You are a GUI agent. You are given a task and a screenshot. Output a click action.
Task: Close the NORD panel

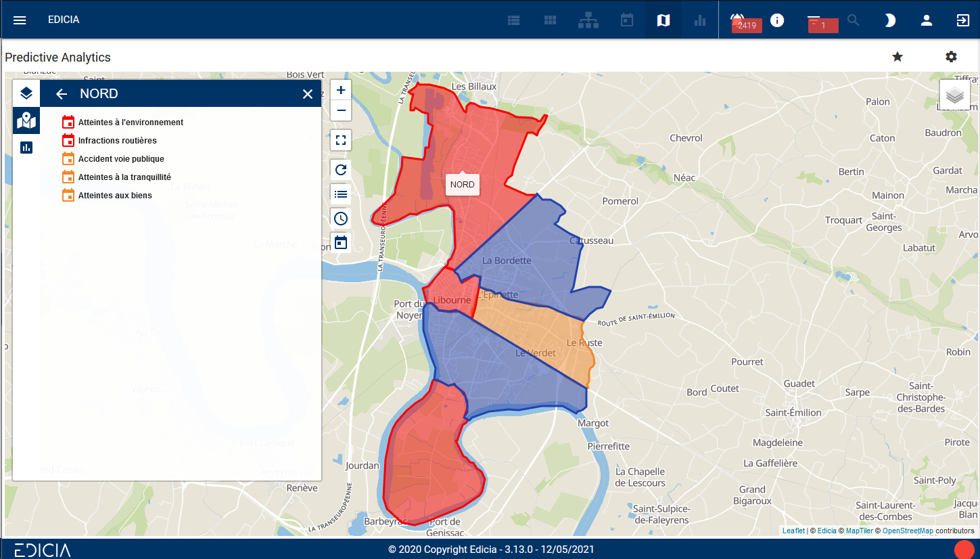(308, 94)
